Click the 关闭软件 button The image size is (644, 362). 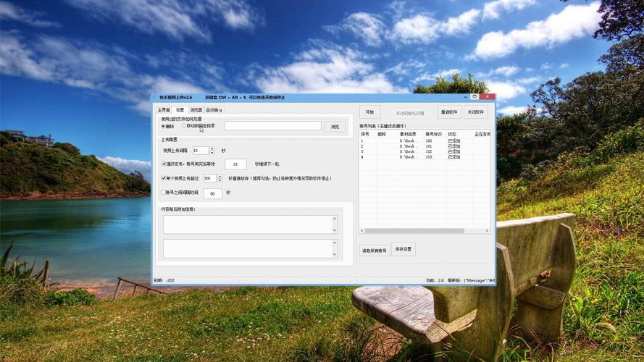coord(475,112)
